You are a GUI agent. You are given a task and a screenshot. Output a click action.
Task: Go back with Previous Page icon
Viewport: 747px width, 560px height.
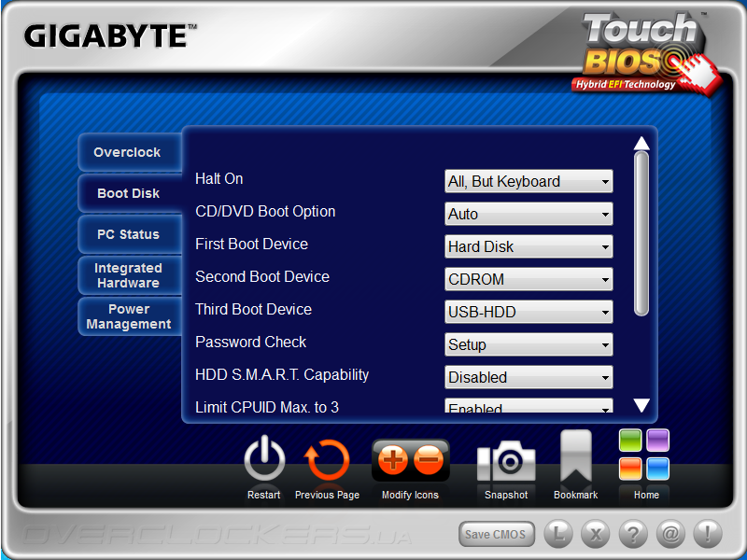coord(327,459)
